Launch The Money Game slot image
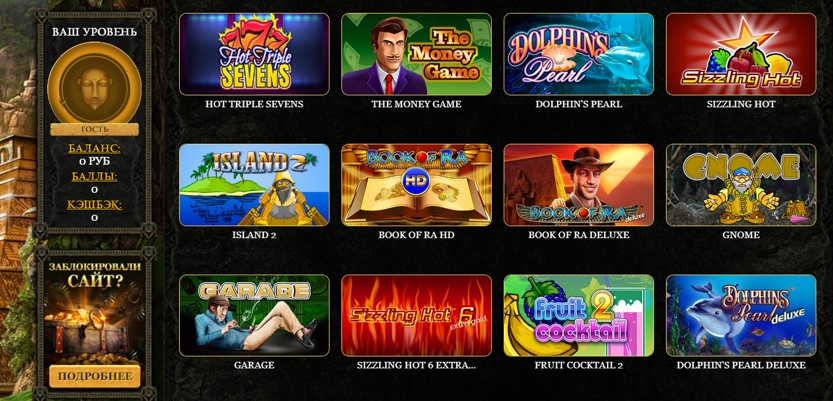 coord(416,54)
